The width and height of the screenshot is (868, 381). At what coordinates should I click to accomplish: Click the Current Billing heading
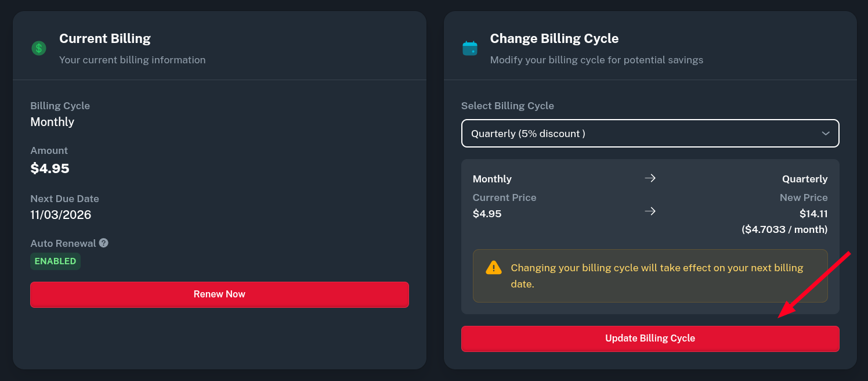click(x=105, y=39)
